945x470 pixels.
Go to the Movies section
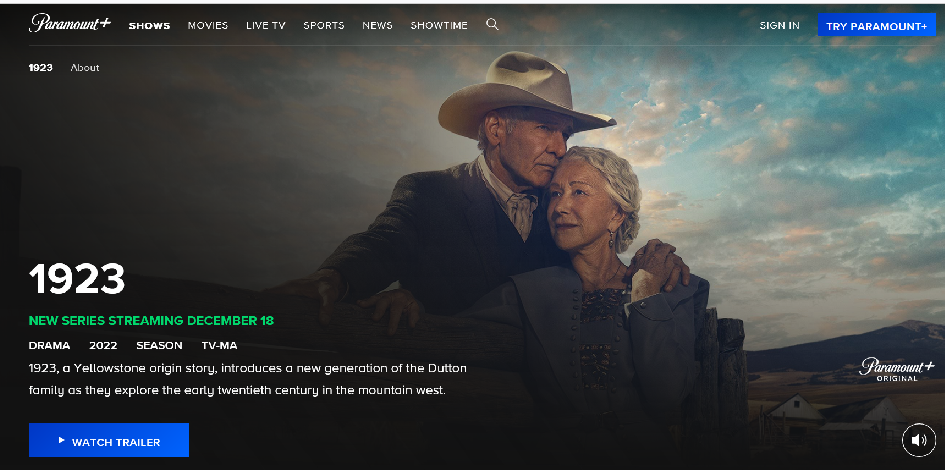coord(208,25)
